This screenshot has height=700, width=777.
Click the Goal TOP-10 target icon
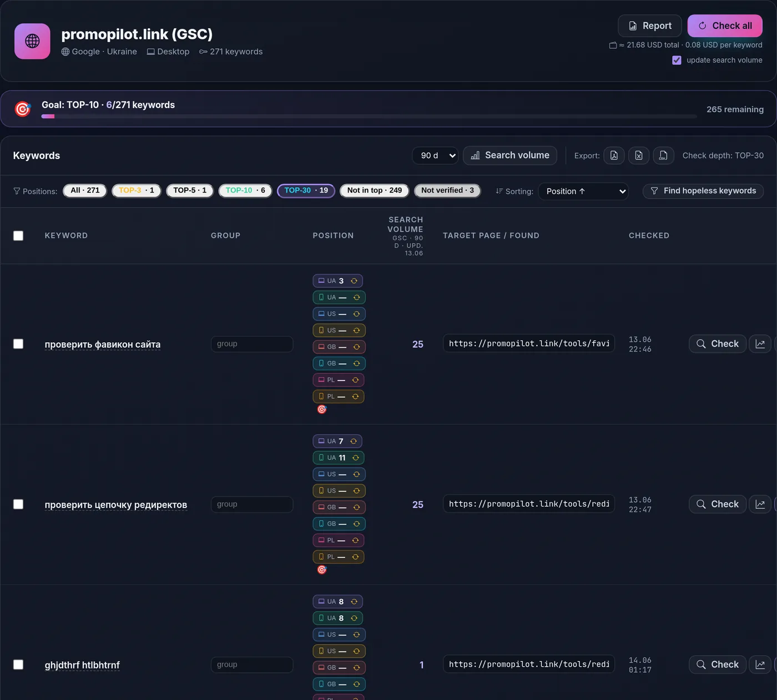click(x=23, y=109)
